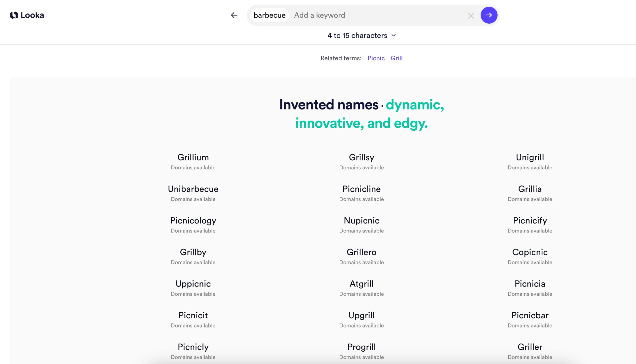Pick the Picnicbar name

(530, 316)
